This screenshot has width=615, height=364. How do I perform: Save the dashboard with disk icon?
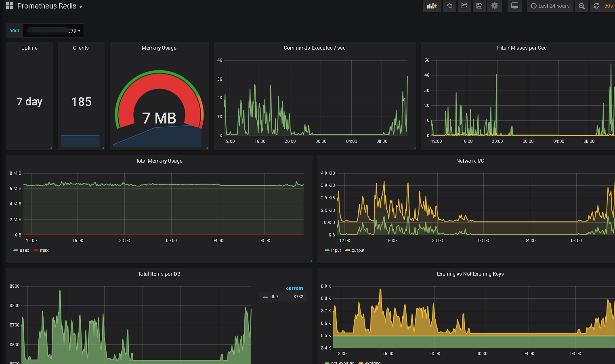(479, 6)
